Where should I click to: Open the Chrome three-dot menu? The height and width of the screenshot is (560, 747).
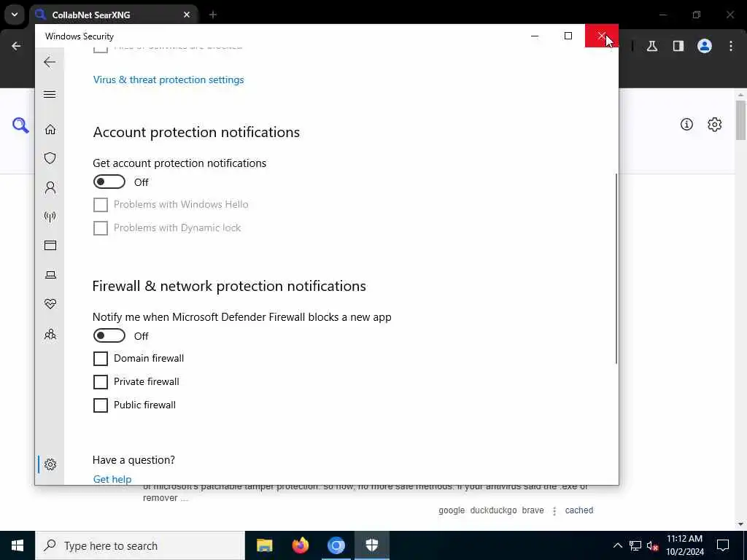tap(731, 46)
